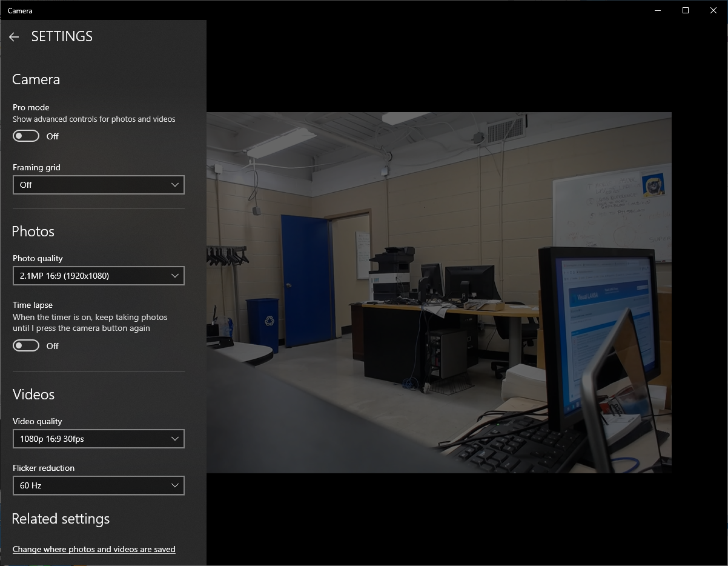Toggle Pro mode switch
This screenshot has height=566, width=728.
click(26, 136)
